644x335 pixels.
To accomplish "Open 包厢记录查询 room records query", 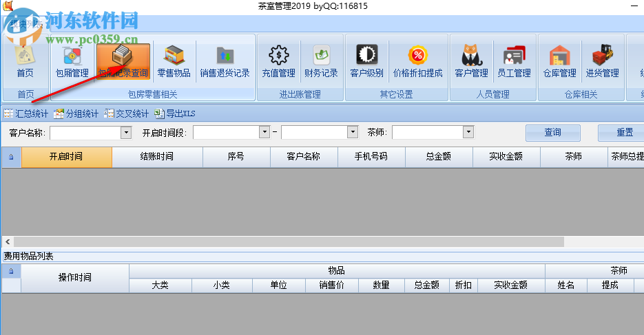I will [123, 61].
